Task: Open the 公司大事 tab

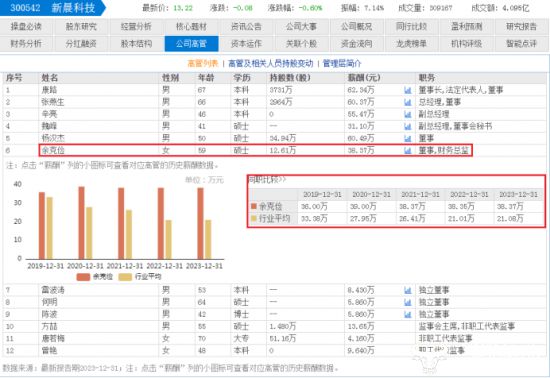Action: [301, 26]
